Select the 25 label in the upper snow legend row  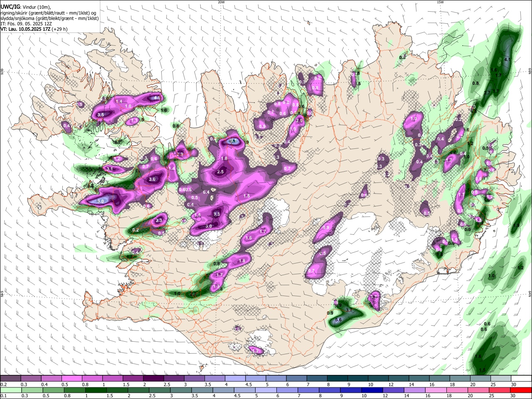(x=493, y=384)
